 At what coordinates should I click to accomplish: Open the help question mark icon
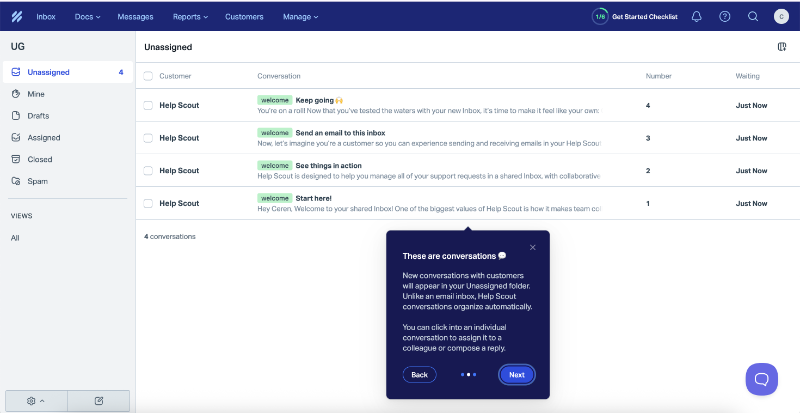point(724,16)
